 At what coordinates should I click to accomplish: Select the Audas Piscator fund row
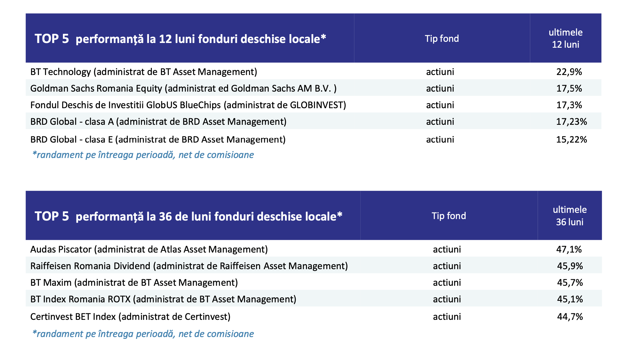(x=314, y=249)
